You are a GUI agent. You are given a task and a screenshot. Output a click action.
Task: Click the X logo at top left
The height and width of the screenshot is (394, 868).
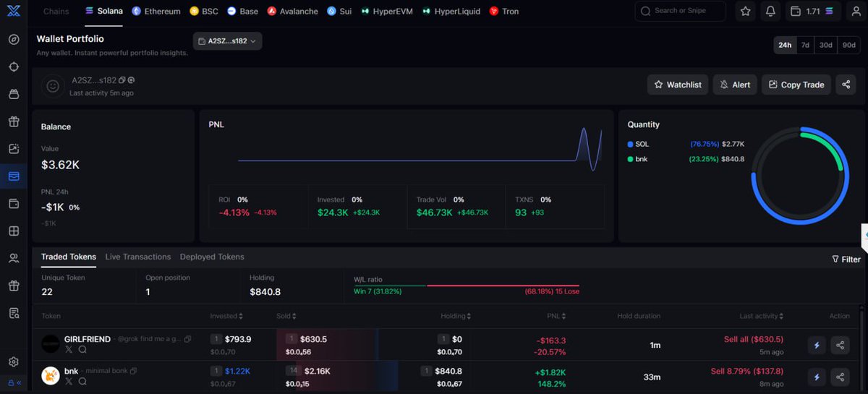(x=14, y=11)
